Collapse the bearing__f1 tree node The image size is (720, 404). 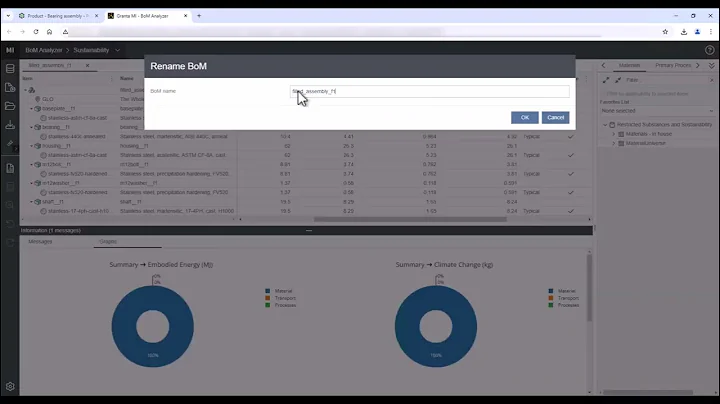32,127
